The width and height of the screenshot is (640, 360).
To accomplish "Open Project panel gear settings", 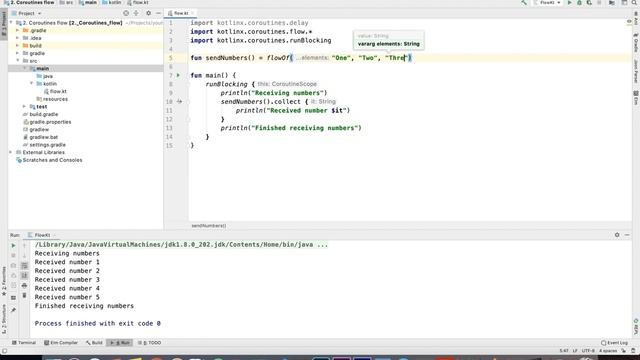I will (x=149, y=13).
